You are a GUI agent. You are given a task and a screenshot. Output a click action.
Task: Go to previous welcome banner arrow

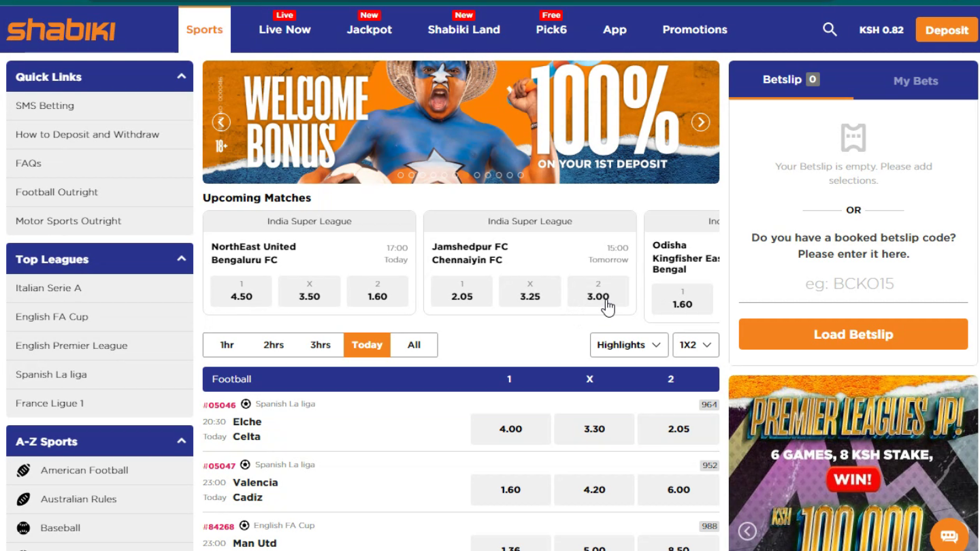pyautogui.click(x=221, y=122)
